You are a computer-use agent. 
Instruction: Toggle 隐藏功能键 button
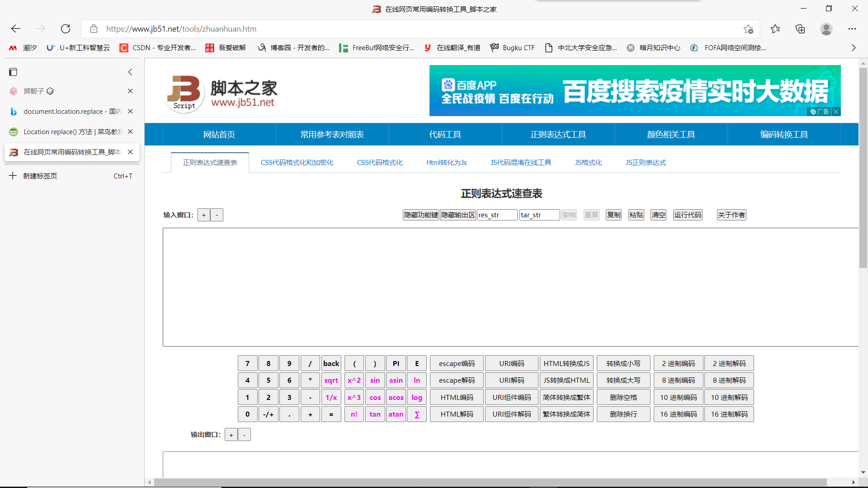[x=421, y=215]
